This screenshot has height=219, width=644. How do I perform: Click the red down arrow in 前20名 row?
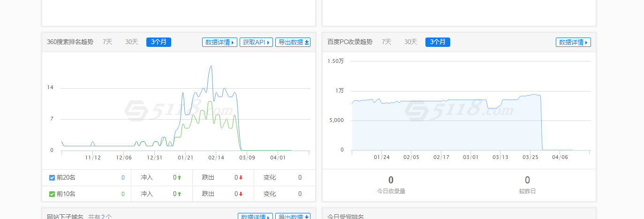tap(241, 178)
